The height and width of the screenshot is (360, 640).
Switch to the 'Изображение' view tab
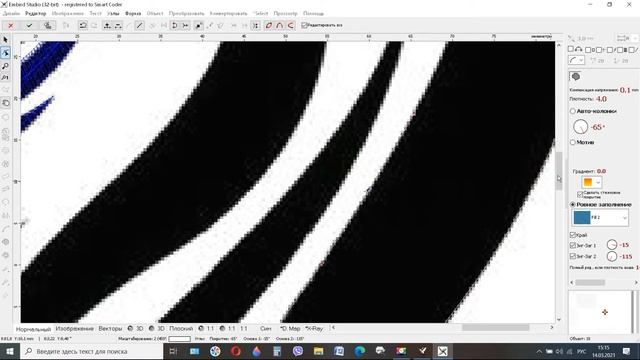pos(75,328)
